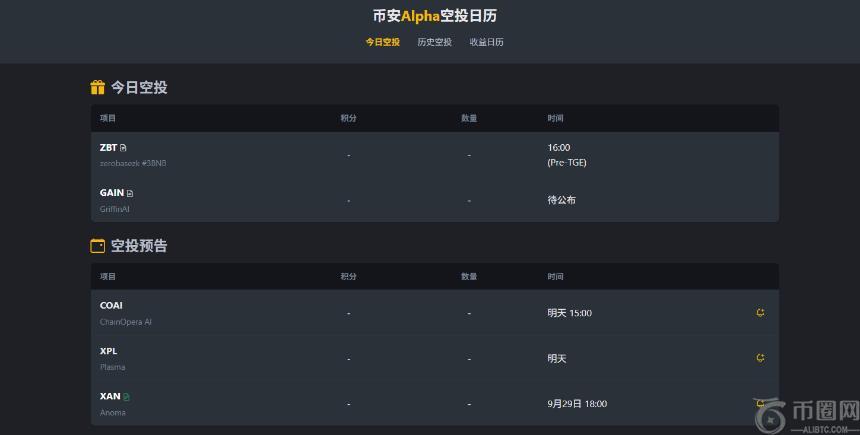Click the 时间 column header in 空投预告

(555, 277)
